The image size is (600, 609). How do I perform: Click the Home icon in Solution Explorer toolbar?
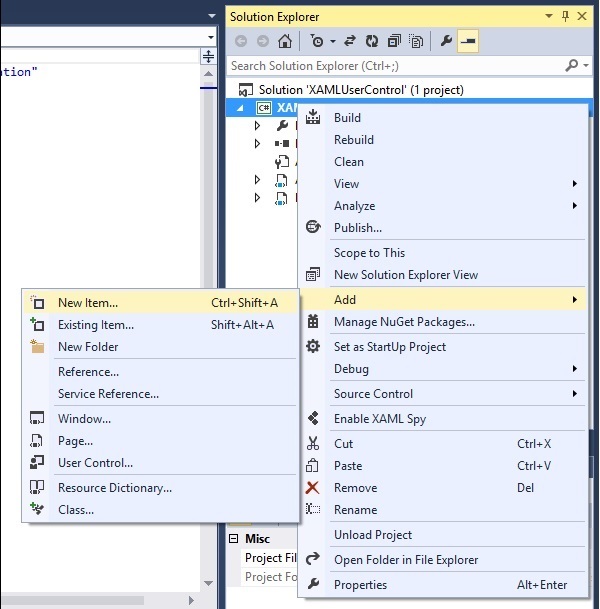tap(285, 41)
